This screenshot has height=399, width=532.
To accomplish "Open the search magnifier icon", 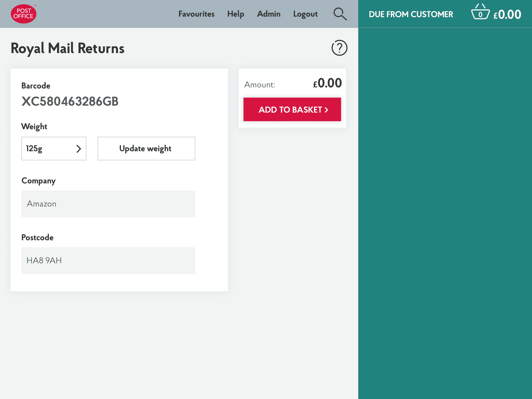I will [x=340, y=14].
